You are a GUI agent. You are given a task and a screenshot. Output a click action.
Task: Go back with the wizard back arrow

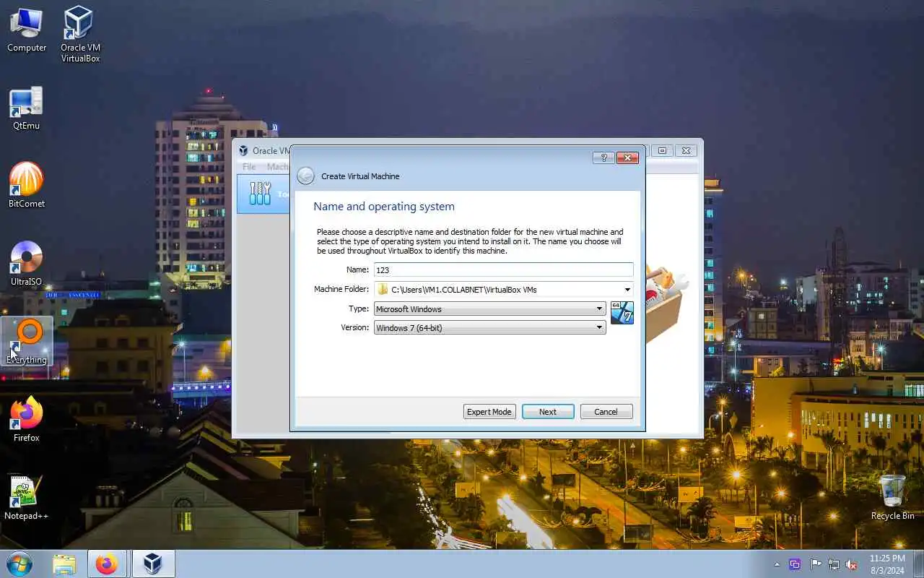coord(306,176)
